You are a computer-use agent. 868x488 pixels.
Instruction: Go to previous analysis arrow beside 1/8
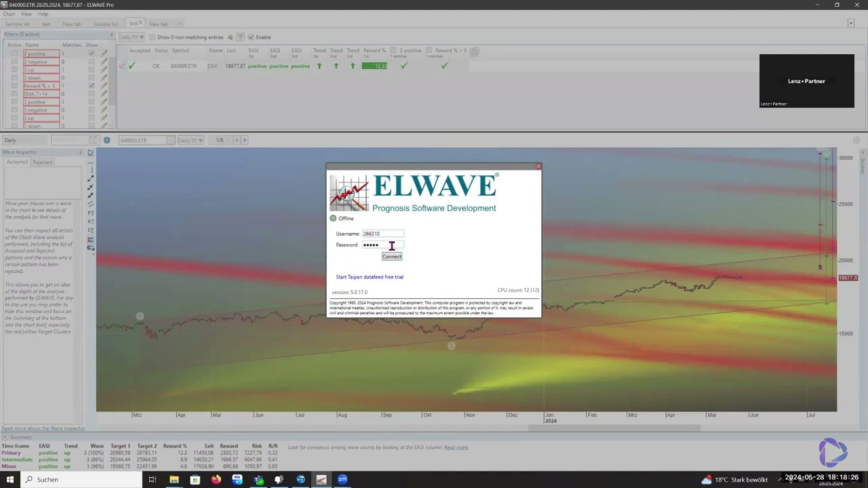(x=237, y=140)
